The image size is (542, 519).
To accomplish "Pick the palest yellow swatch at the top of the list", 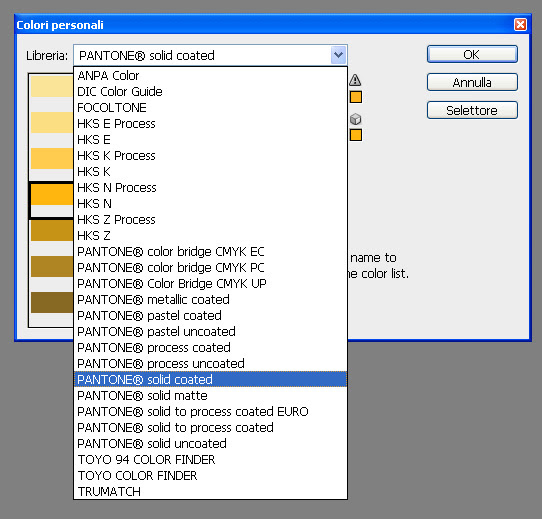I will tap(52, 86).
